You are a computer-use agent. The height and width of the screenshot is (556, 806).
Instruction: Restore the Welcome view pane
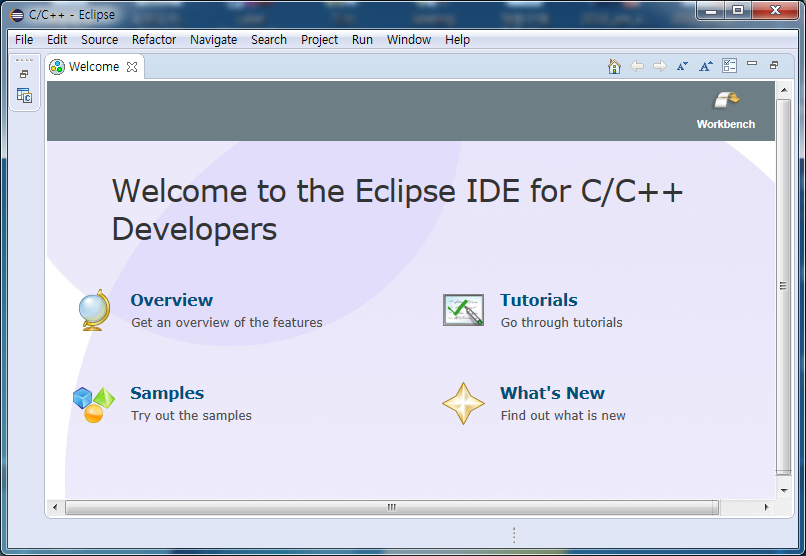coord(774,65)
